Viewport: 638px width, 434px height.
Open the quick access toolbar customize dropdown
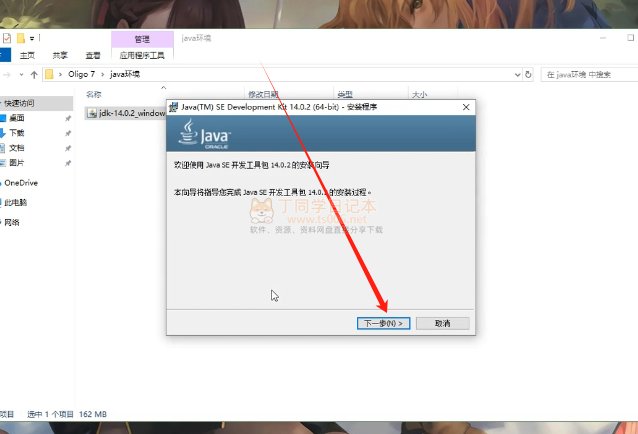(32, 39)
